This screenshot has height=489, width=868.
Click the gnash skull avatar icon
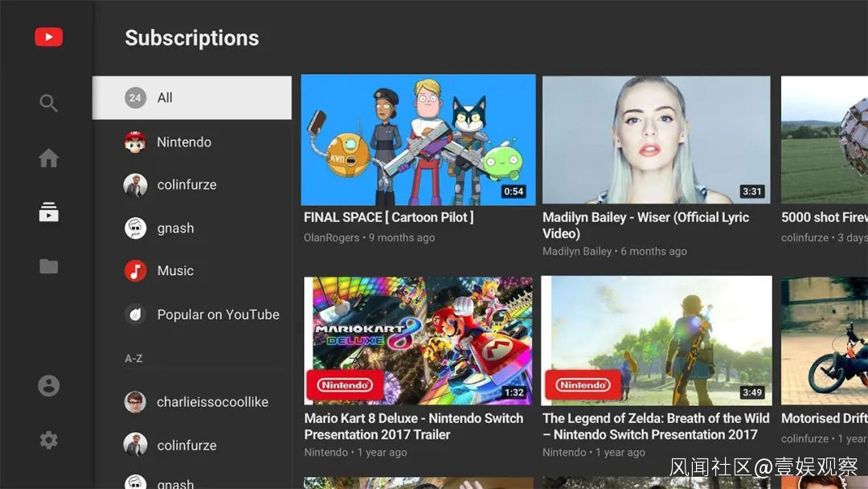pos(135,228)
